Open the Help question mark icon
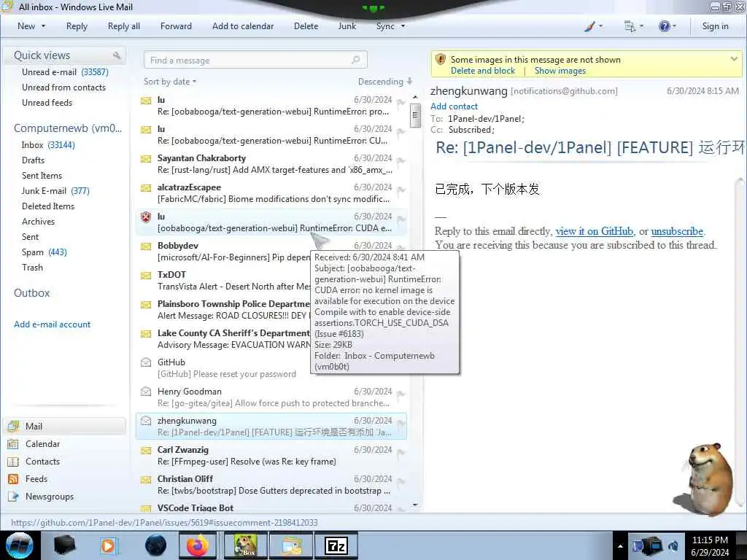Viewport: 747px width, 560px height. 667,26
